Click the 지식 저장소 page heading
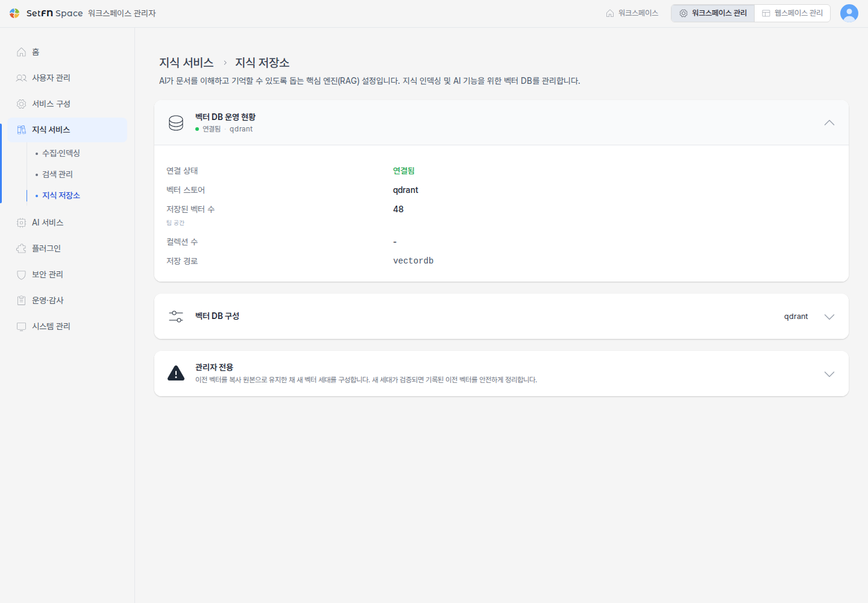Screen dimensions: 868x603 click(262, 63)
